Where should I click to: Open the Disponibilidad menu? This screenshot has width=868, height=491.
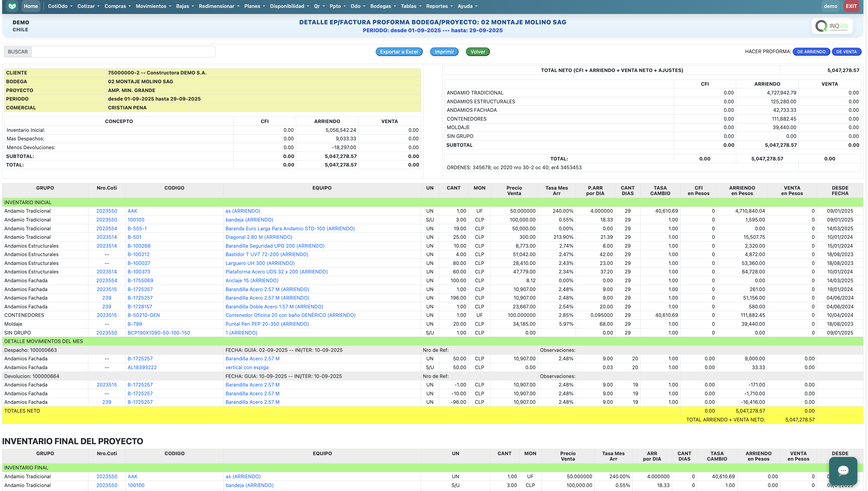point(289,6)
